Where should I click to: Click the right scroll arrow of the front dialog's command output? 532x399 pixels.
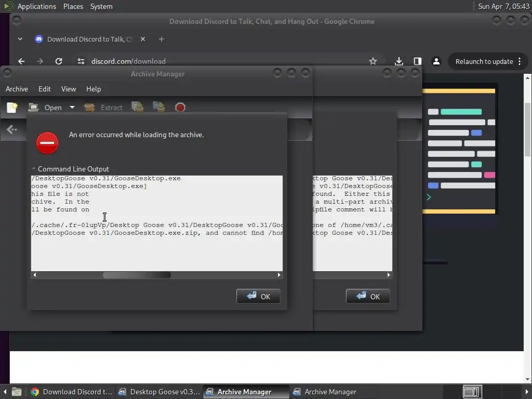point(279,275)
